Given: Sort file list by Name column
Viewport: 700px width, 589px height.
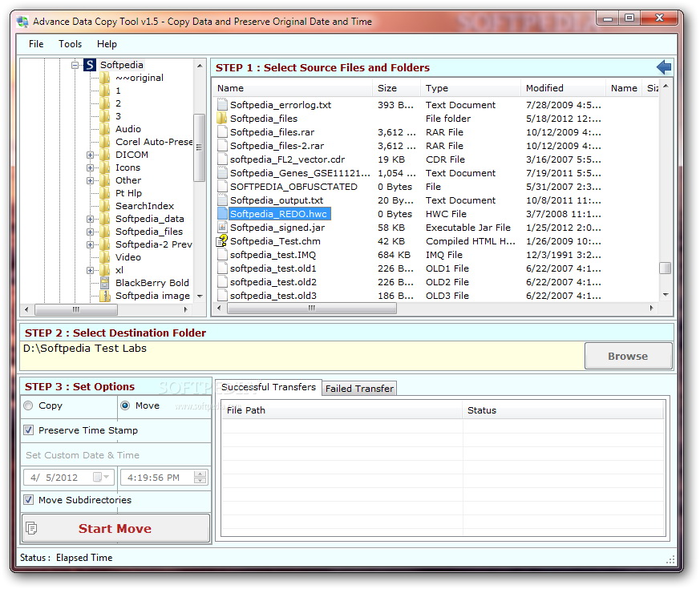Looking at the screenshot, I should (293, 88).
